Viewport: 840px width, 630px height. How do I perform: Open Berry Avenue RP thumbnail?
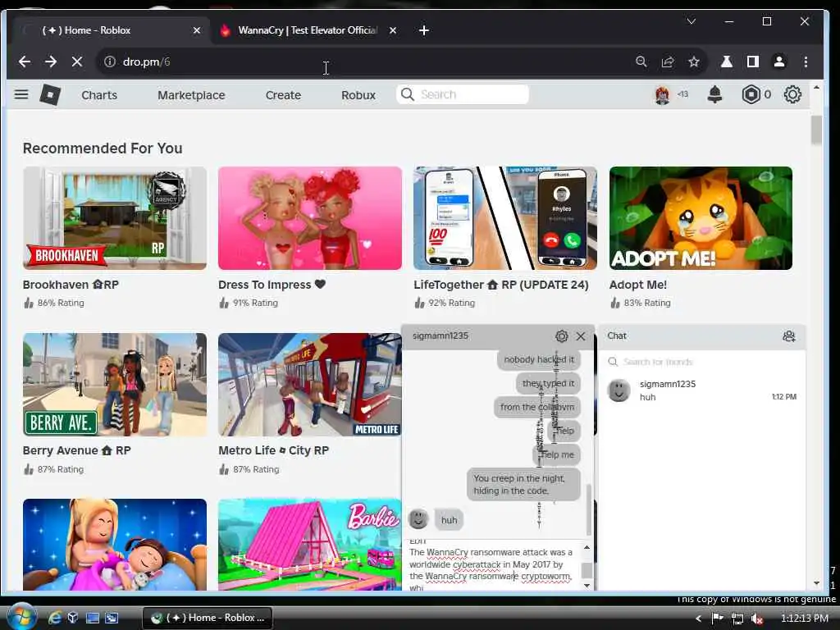pyautogui.click(x=115, y=385)
